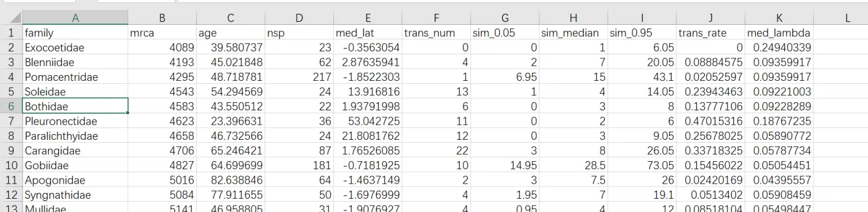
Task: Select the Paralichthyidae cell
Action: point(75,136)
